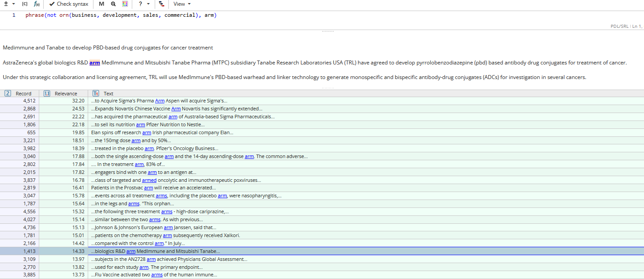Open the View dropdown menu

[182, 4]
